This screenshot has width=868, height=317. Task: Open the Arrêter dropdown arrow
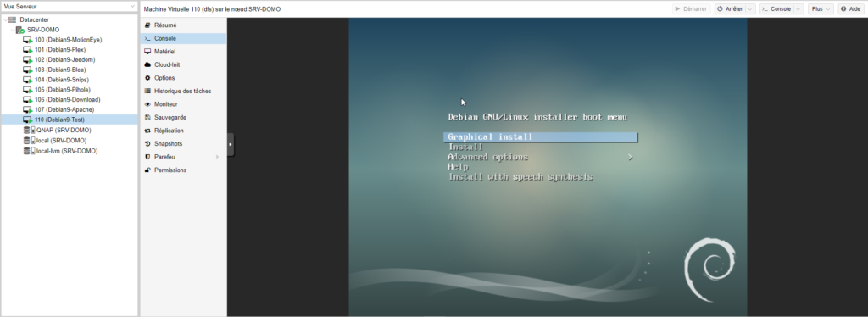[x=751, y=8]
